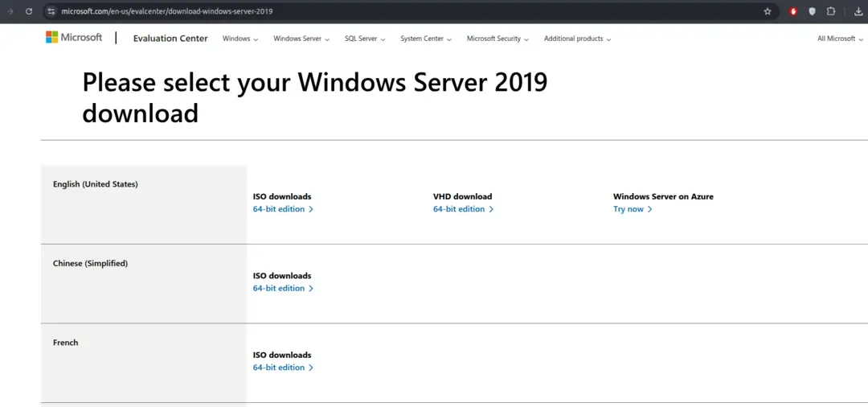
Task: Open the SQL Server dropdown
Action: pyautogui.click(x=365, y=39)
